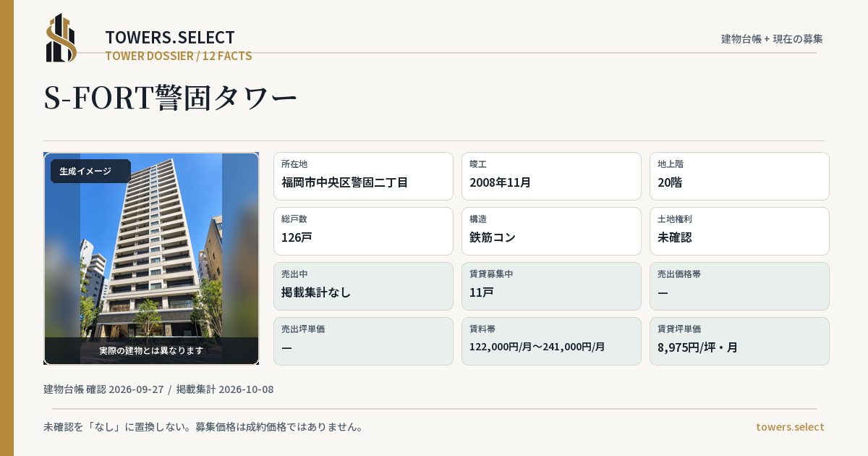Select the 売出坪単価 card
Viewport: 868px width, 456px height.
point(363,341)
